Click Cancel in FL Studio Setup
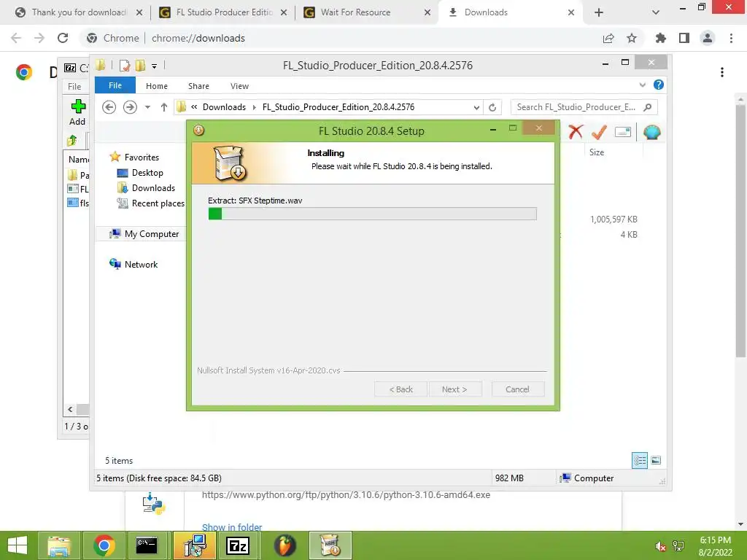Image resolution: width=747 pixels, height=560 pixels. [x=517, y=389]
